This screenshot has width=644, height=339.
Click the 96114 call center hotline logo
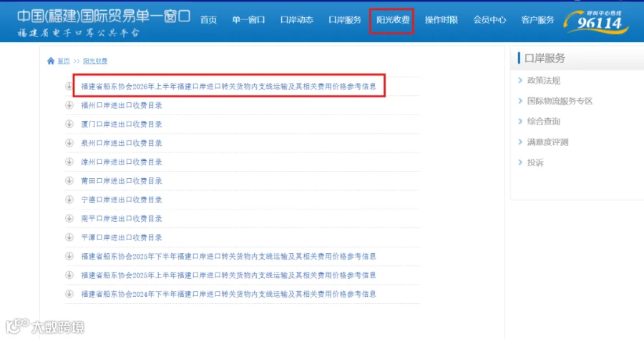click(x=596, y=21)
